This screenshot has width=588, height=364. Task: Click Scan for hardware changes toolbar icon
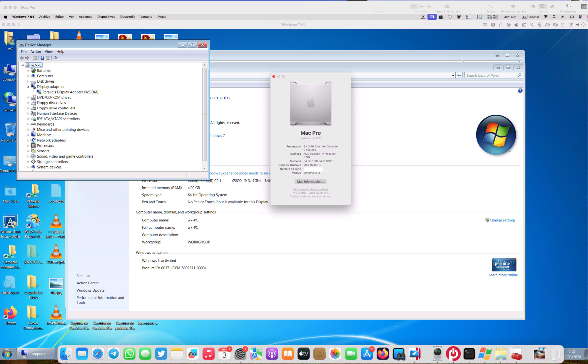click(55, 58)
